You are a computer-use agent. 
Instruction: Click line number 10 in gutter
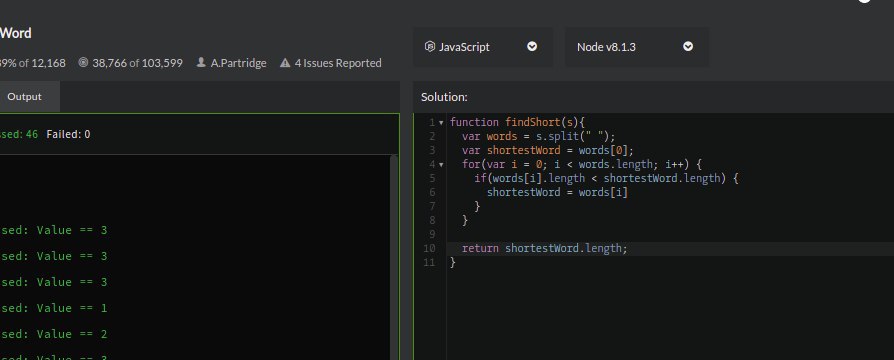point(429,249)
